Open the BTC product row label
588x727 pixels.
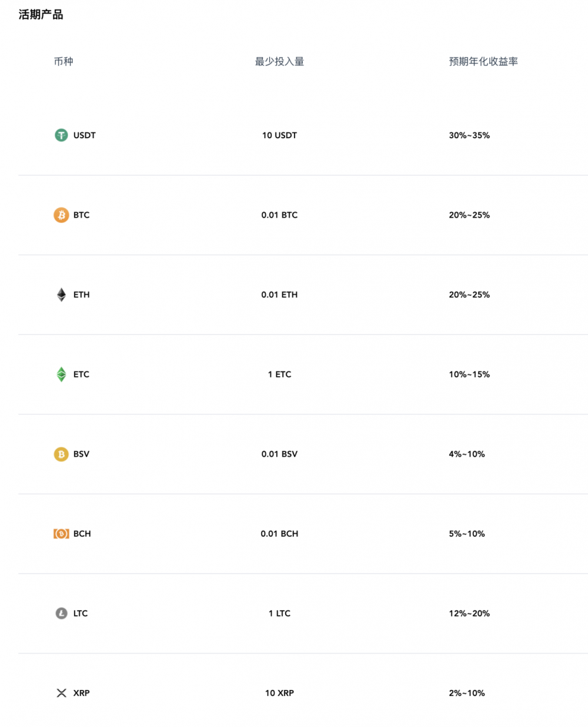click(x=81, y=215)
